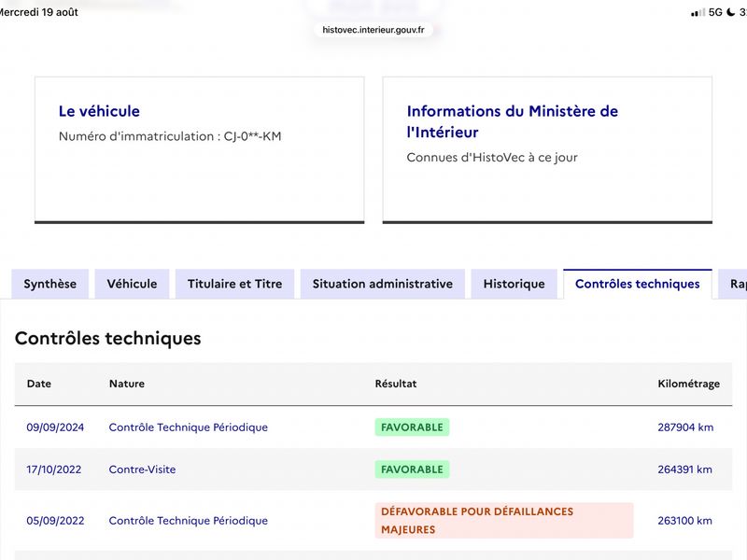
Task: Tap the moon Do Not Disturb icon
Action: [731, 12]
